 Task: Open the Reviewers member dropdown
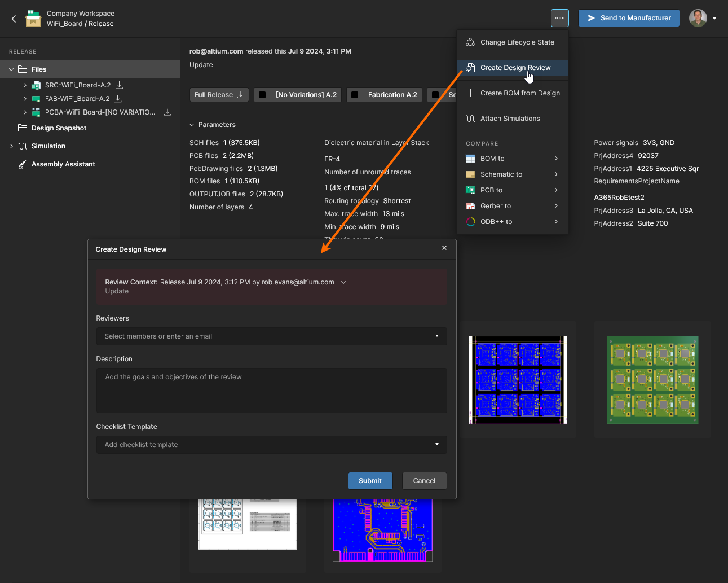point(271,336)
